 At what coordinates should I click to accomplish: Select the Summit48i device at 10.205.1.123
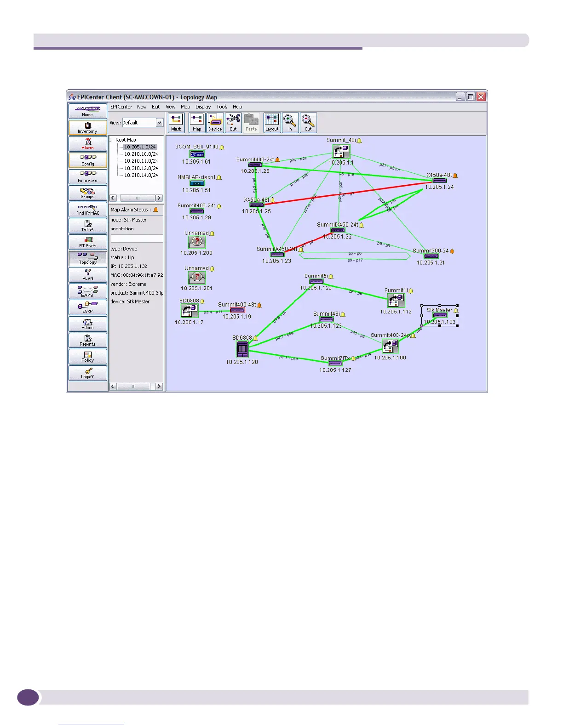326,319
